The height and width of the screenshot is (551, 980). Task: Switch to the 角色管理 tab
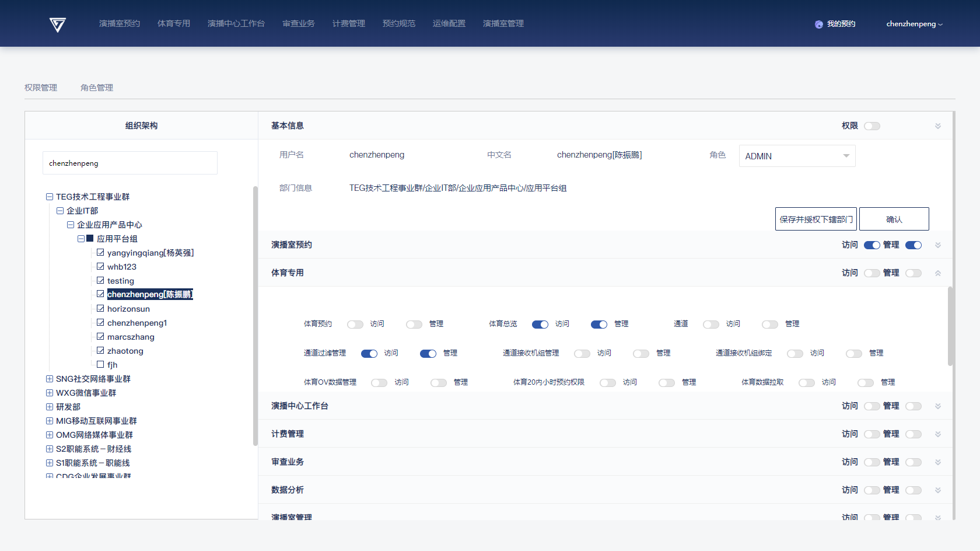click(x=97, y=88)
